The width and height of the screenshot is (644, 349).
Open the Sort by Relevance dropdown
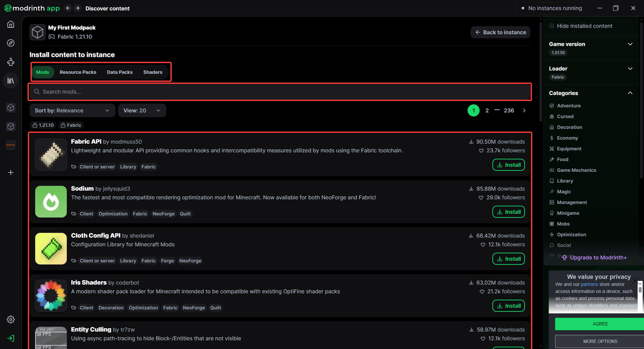(72, 110)
